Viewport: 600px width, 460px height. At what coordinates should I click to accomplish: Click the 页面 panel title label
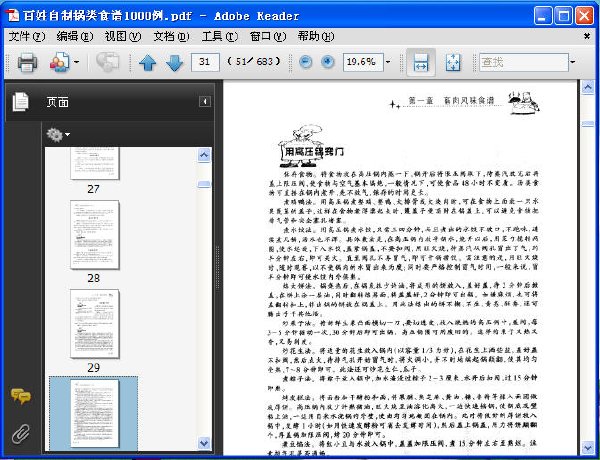pyautogui.click(x=58, y=102)
